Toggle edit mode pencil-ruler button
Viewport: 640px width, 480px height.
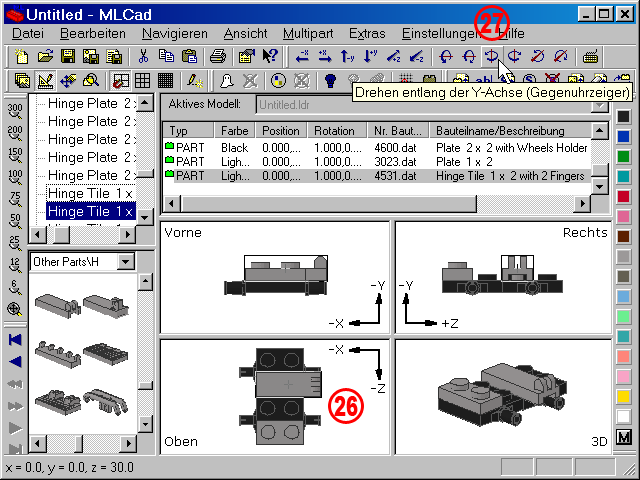(45, 80)
